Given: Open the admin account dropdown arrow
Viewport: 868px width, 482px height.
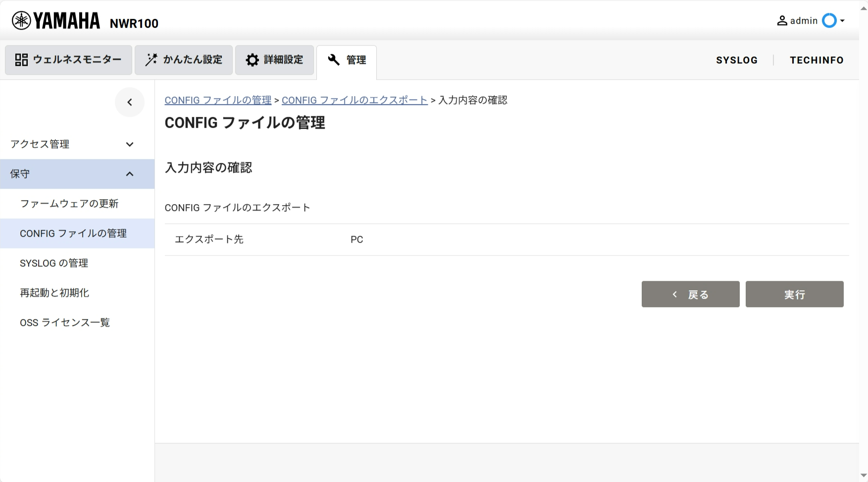Looking at the screenshot, I should pos(842,21).
